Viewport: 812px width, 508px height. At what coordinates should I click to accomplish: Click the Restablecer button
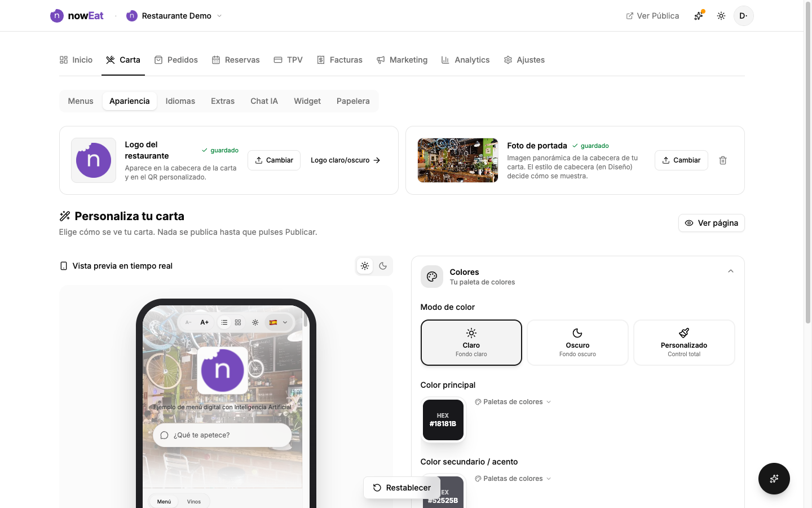coord(401,488)
